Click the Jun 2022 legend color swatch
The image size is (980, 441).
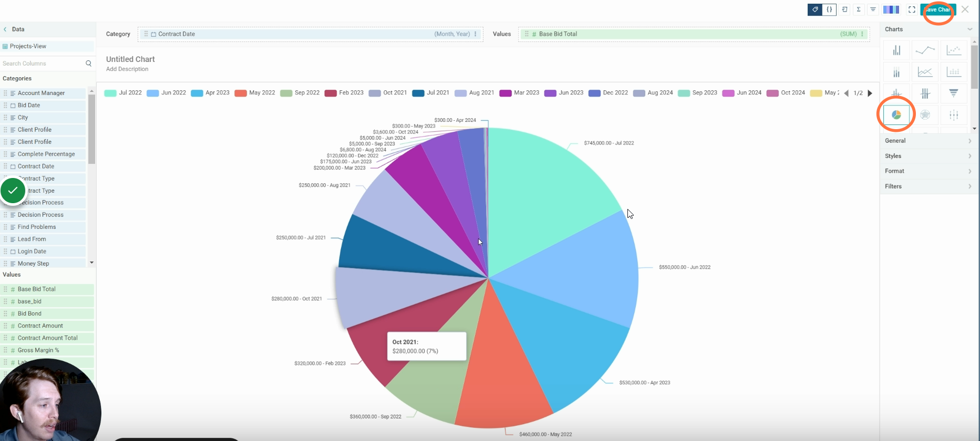click(152, 93)
